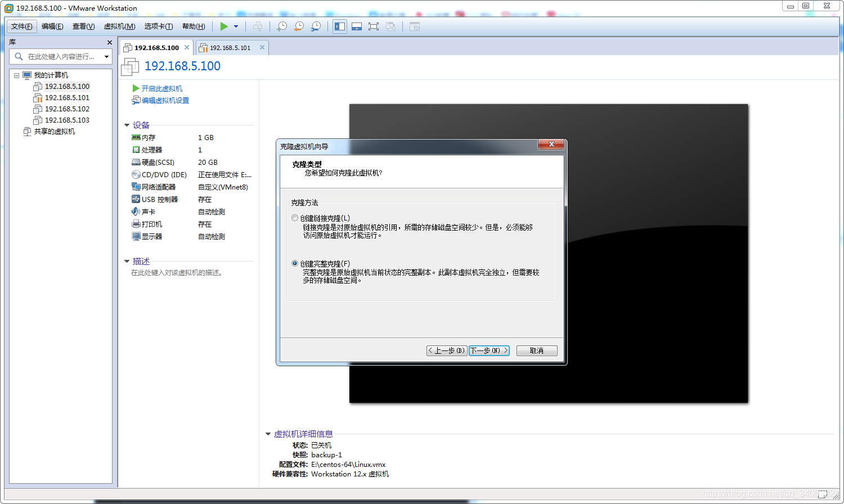Collapse the 设备 section
Viewport: 844px width, 504px height.
pos(127,125)
